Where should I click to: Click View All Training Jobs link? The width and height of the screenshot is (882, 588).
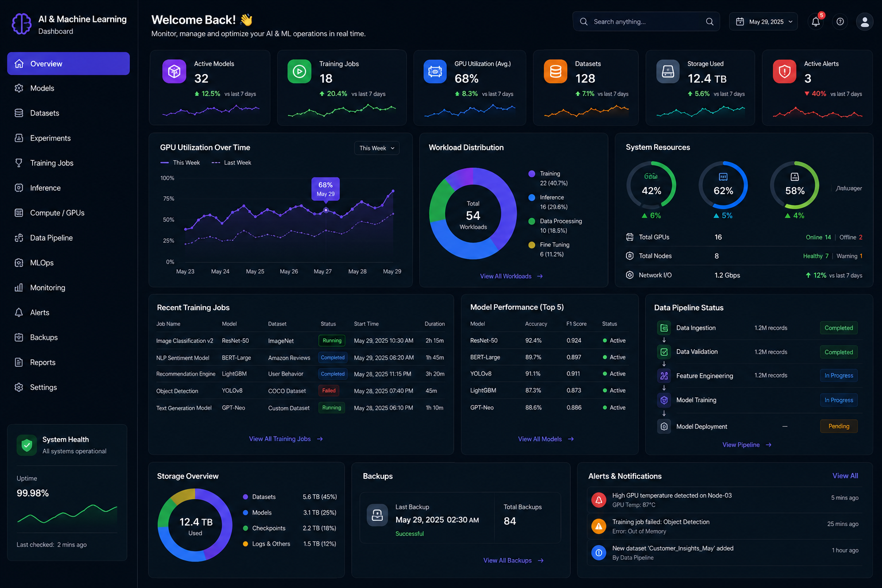point(286,439)
